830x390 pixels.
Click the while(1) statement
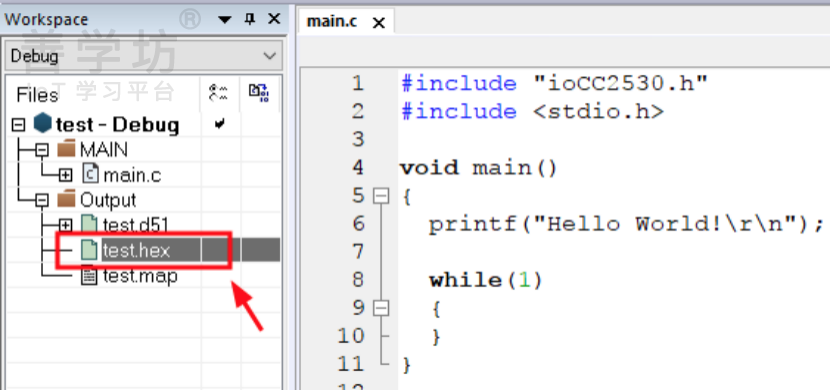click(x=486, y=280)
